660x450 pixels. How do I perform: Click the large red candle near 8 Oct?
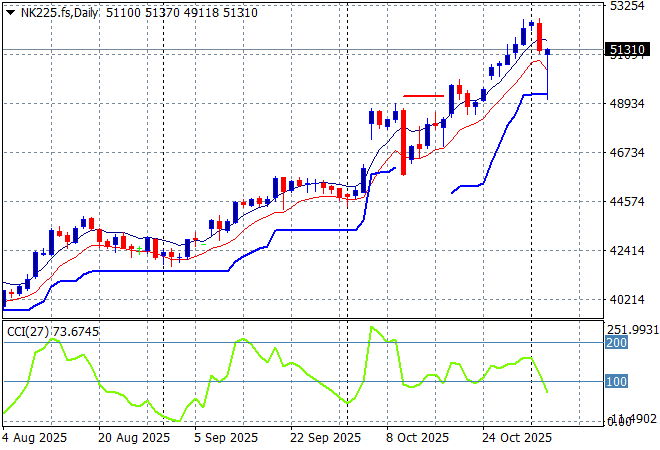point(404,141)
